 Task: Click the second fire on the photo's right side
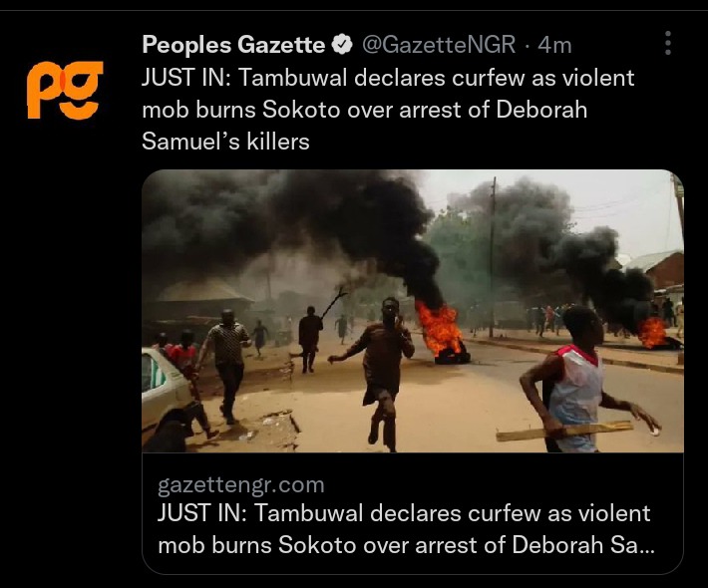[x=652, y=333]
